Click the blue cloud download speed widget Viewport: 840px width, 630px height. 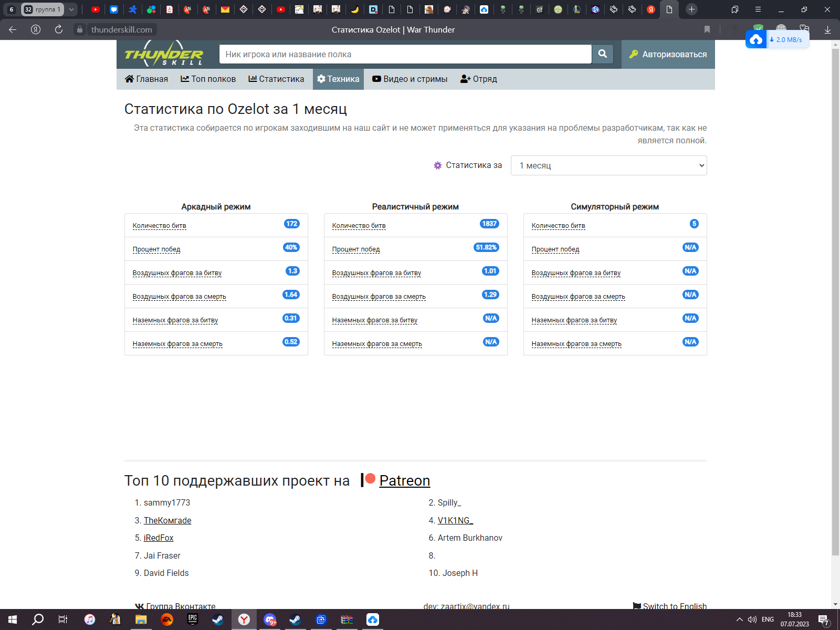pyautogui.click(x=777, y=39)
